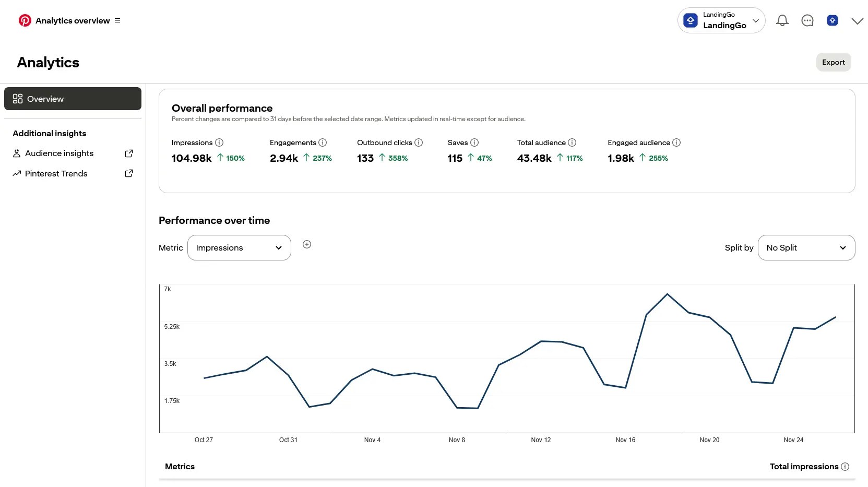Click the Metrics table header

pos(180,467)
